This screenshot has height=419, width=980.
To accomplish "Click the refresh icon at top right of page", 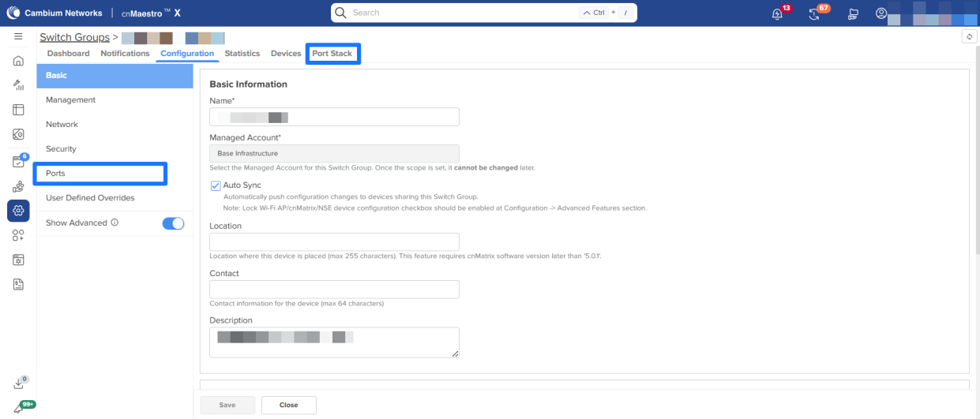I will 969,37.
